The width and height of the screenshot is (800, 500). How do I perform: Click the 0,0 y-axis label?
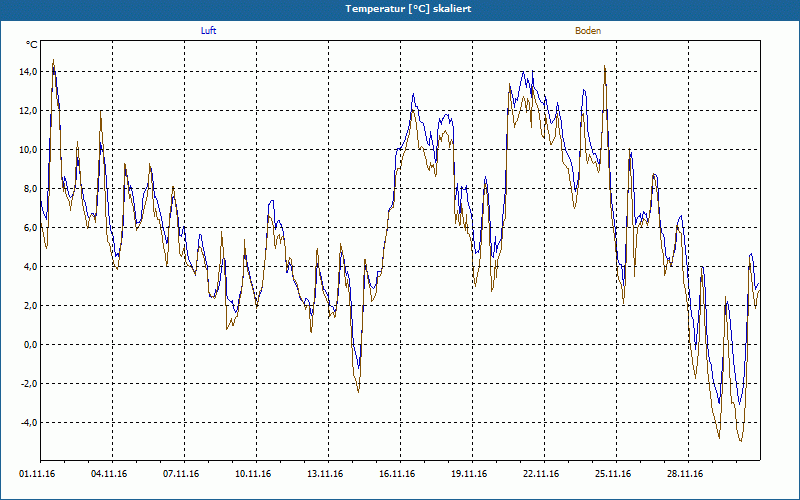pos(30,345)
